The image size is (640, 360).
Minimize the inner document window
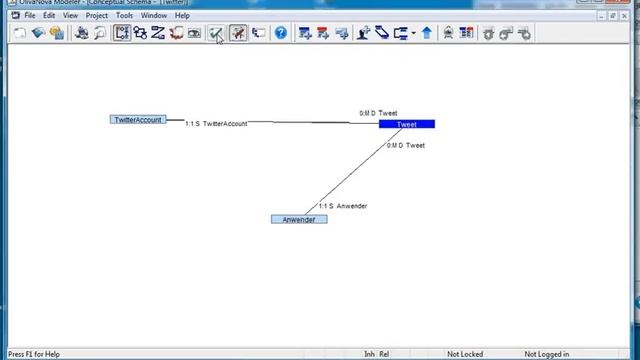(601, 16)
